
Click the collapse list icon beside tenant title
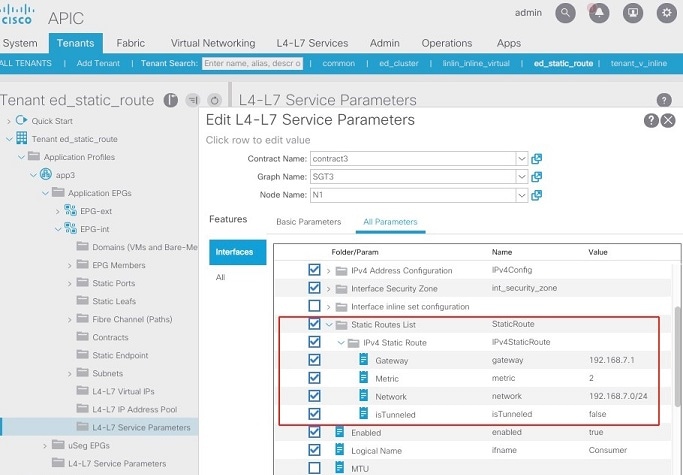coord(192,100)
